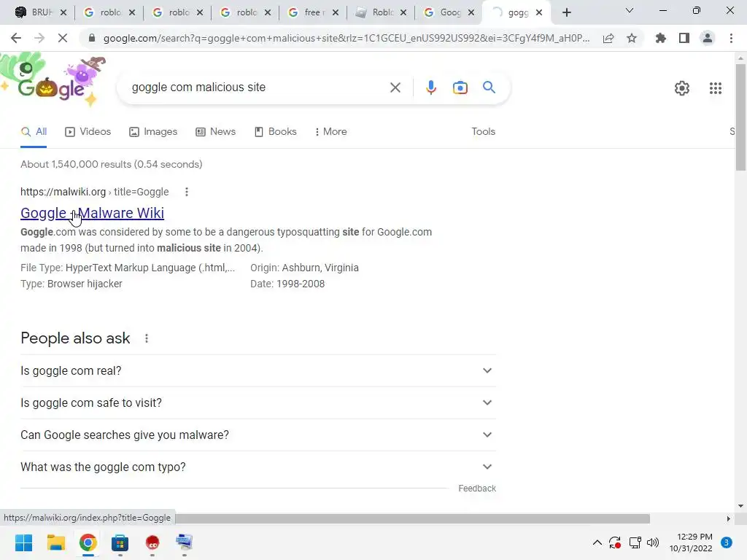
Task: Click the vertical page scrollbar thumb
Action: point(740,117)
